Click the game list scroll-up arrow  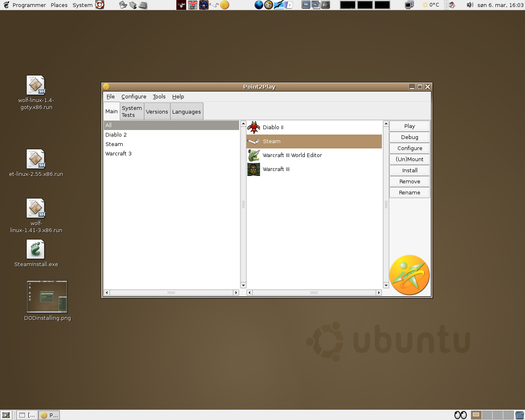(x=386, y=123)
